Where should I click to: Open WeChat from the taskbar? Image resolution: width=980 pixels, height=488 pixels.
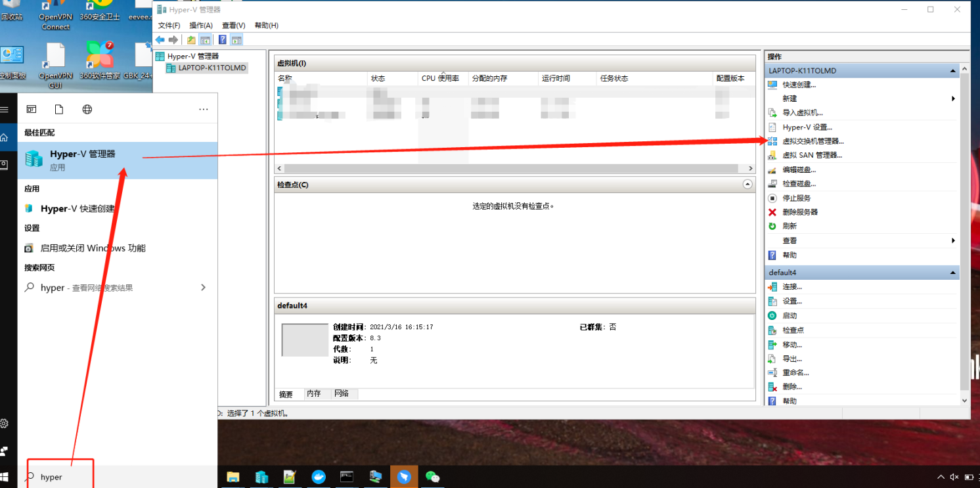point(432,477)
